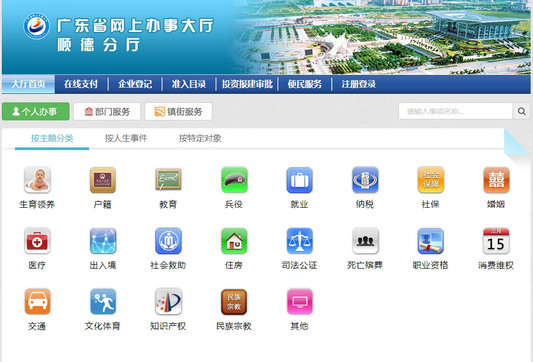The width and height of the screenshot is (533, 362).
Task: Click the 其他 pink monitor icon
Action: tap(299, 301)
